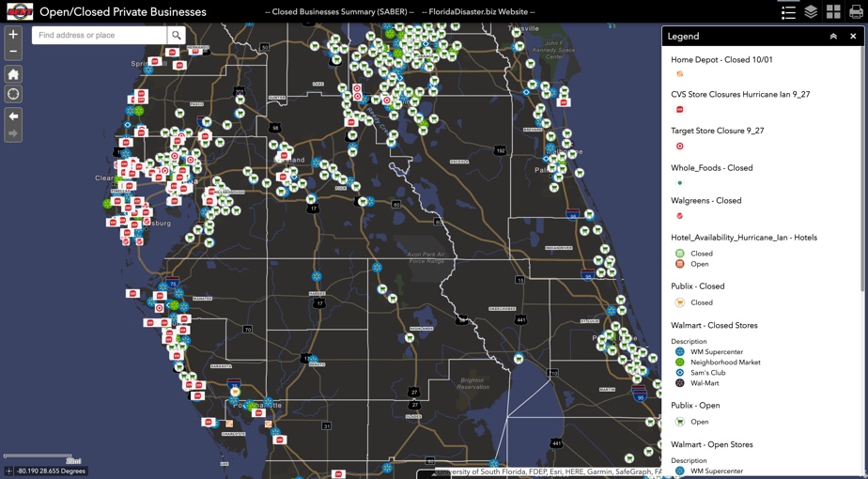This screenshot has height=479, width=868.
Task: Click highway 70 shield on map
Action: pos(247,330)
